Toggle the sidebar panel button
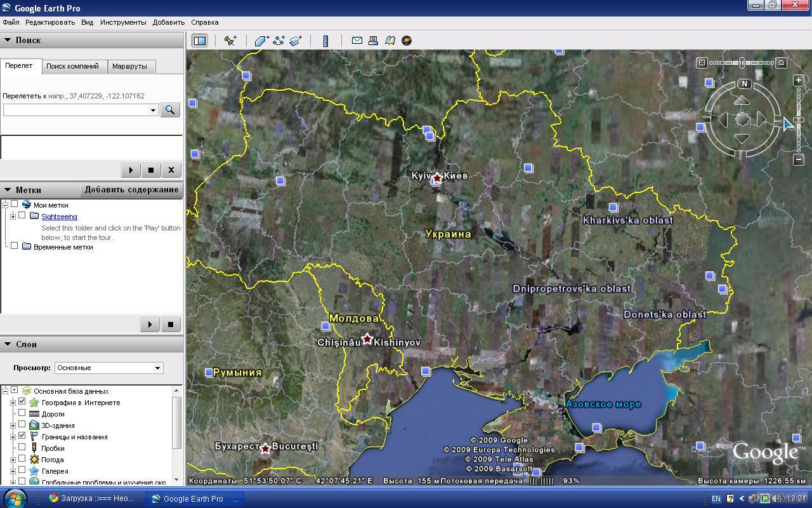Screen dimensions: 812x508 (x=200, y=41)
